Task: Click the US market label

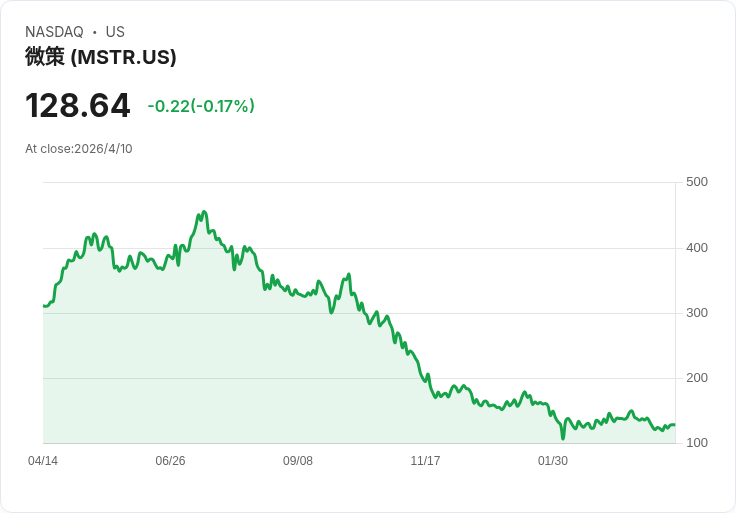Action: pyautogui.click(x=115, y=32)
